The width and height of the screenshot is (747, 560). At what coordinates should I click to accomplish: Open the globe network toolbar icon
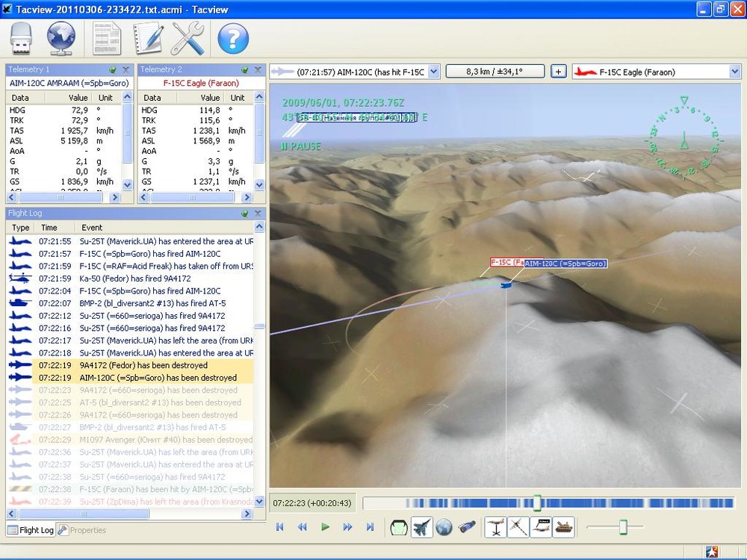(61, 39)
